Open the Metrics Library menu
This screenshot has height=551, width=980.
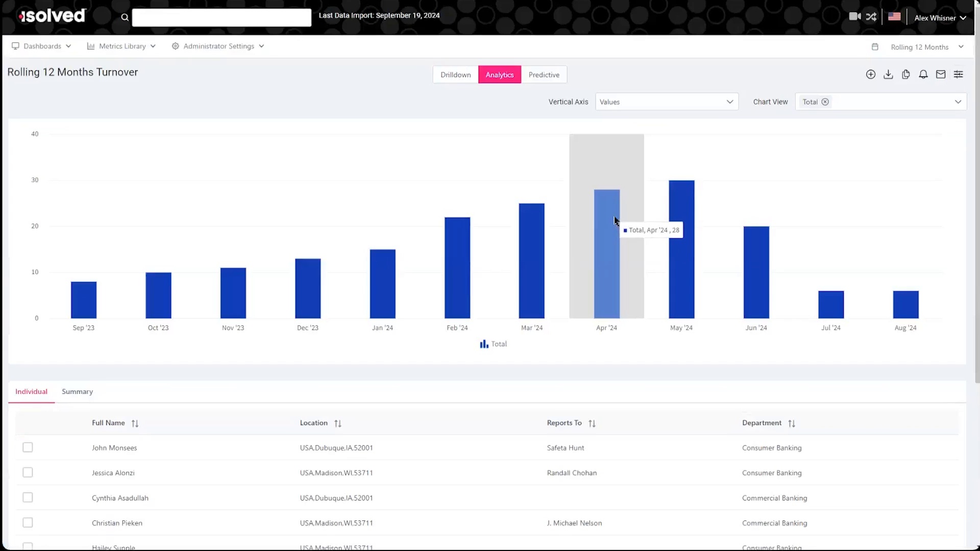121,46
